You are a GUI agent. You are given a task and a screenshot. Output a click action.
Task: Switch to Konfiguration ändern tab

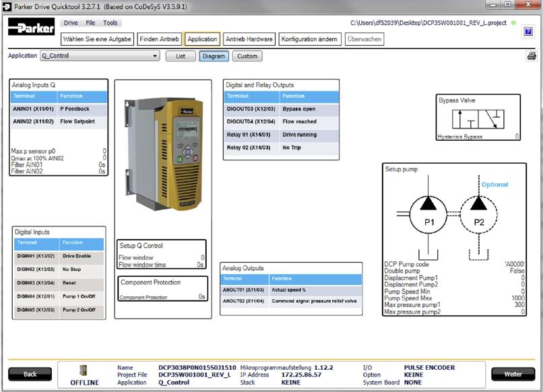tap(309, 39)
